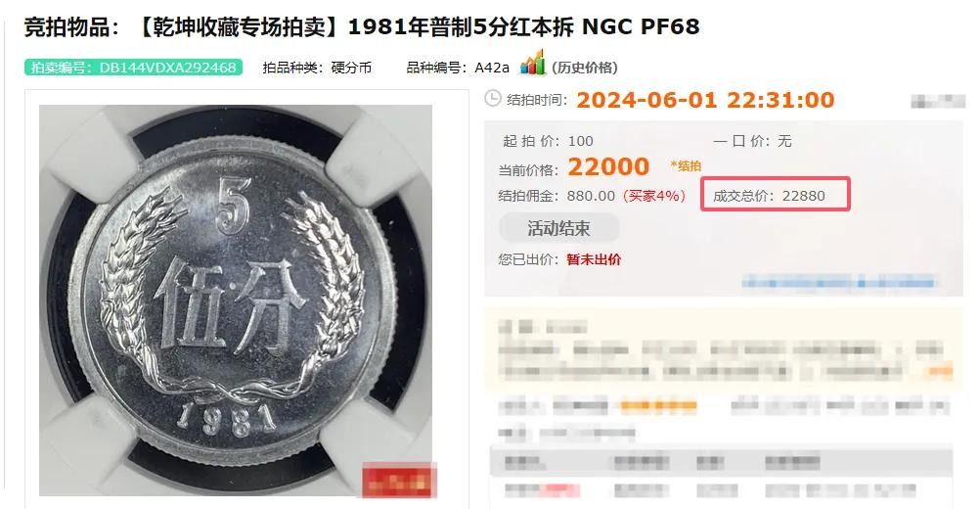Click the red 暂未出价 status text

[594, 258]
